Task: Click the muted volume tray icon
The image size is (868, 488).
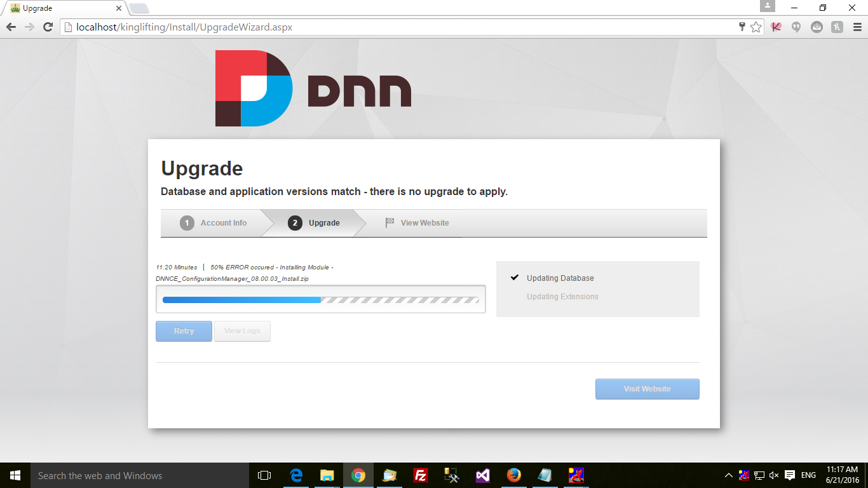Action: click(x=774, y=475)
